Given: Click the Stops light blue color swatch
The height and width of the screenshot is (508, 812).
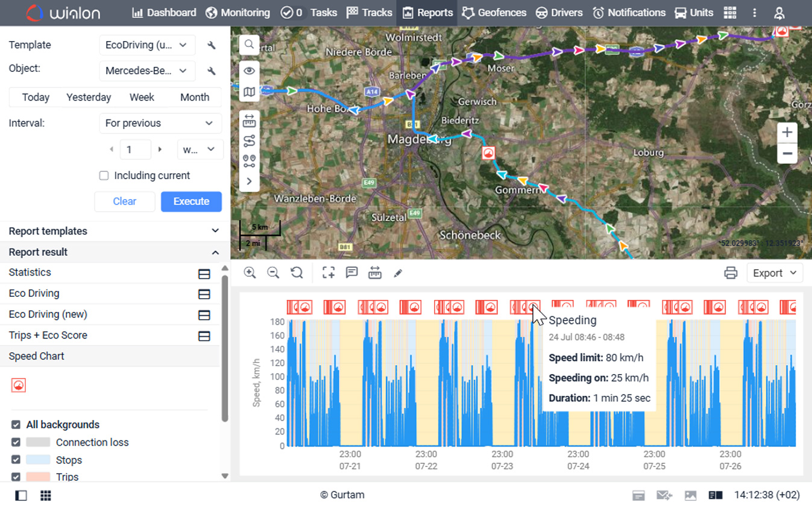Looking at the screenshot, I should click(38, 460).
